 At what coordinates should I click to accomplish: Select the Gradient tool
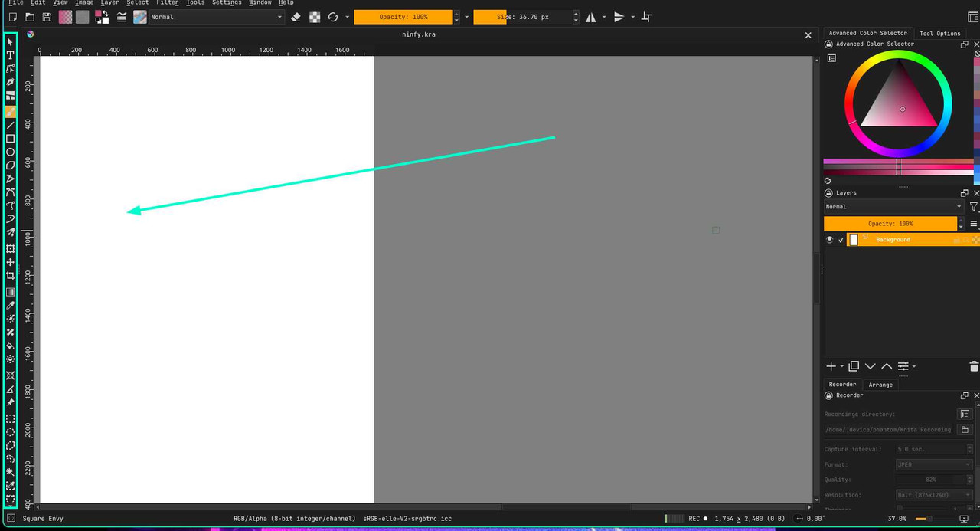pos(11,292)
